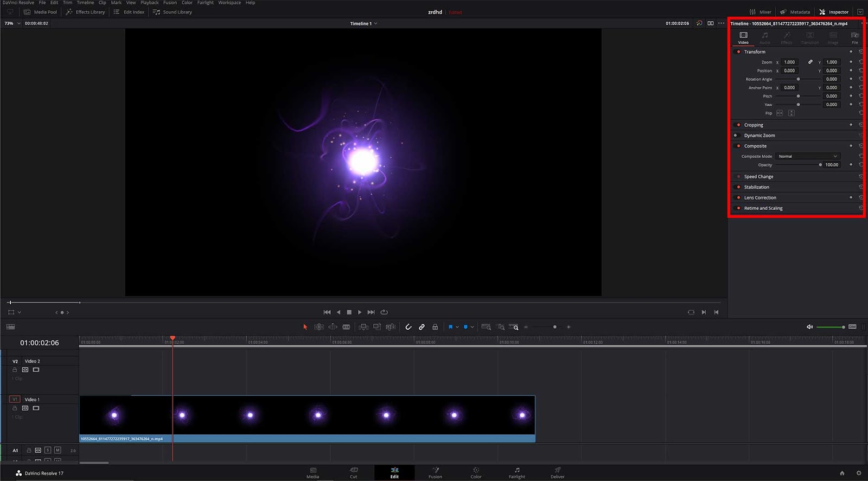Toggle the Cropping section enable switch
Image resolution: width=868 pixels, height=481 pixels.
[737, 125]
